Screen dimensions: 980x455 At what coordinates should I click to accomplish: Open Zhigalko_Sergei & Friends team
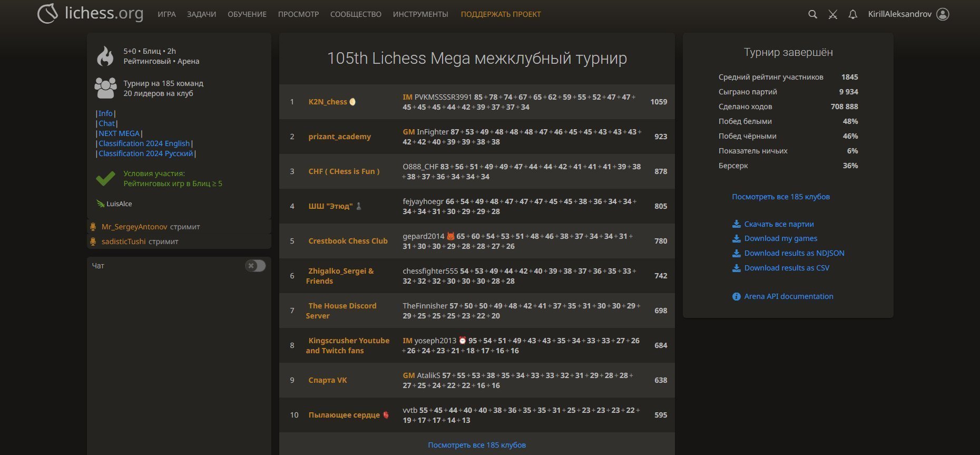(x=340, y=276)
